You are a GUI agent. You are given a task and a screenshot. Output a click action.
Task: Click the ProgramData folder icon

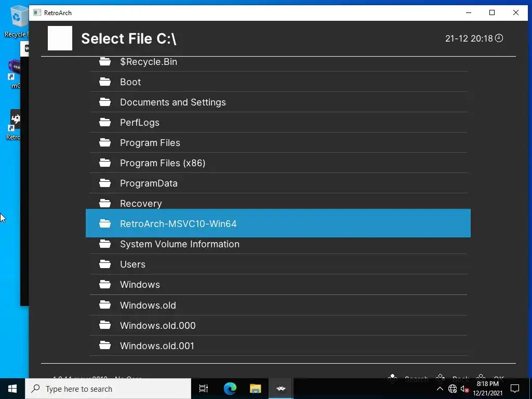(105, 183)
